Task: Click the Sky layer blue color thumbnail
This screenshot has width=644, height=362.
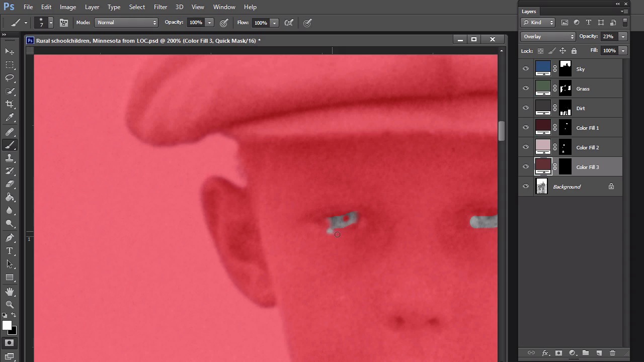Action: pos(543,69)
